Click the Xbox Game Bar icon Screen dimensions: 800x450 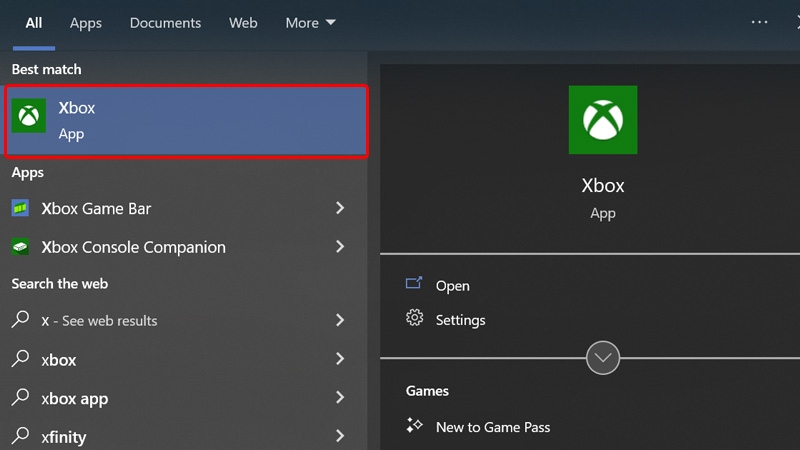(20, 208)
